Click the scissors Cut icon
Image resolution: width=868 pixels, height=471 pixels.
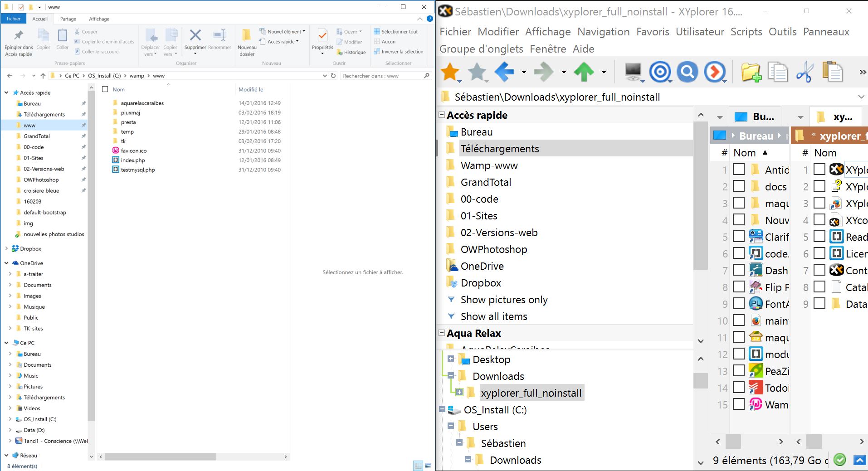pyautogui.click(x=805, y=72)
